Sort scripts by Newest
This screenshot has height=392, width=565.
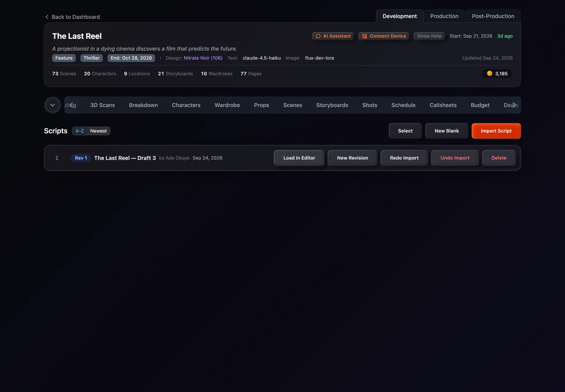point(98,131)
